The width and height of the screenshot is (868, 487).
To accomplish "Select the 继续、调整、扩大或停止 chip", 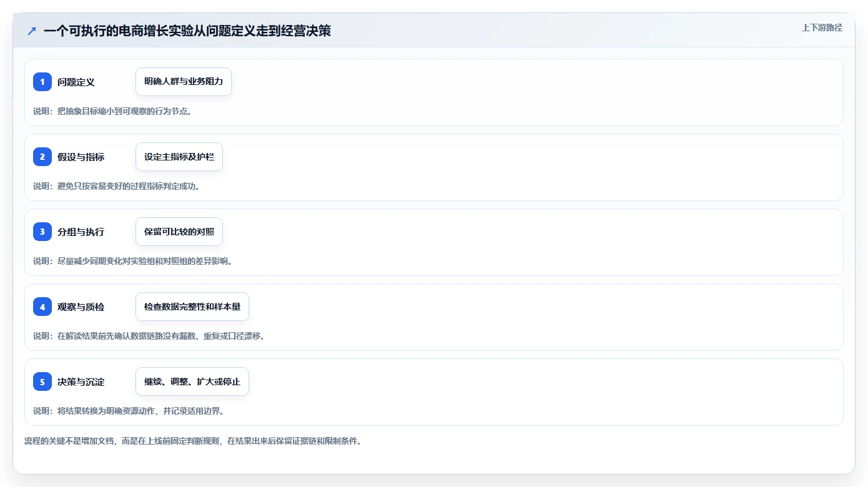I will point(192,381).
